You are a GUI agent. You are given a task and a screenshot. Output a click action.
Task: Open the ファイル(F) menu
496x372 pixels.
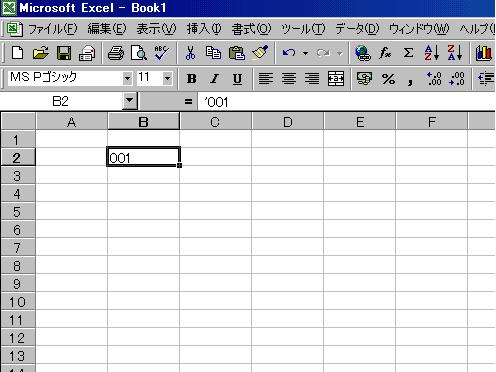click(53, 29)
